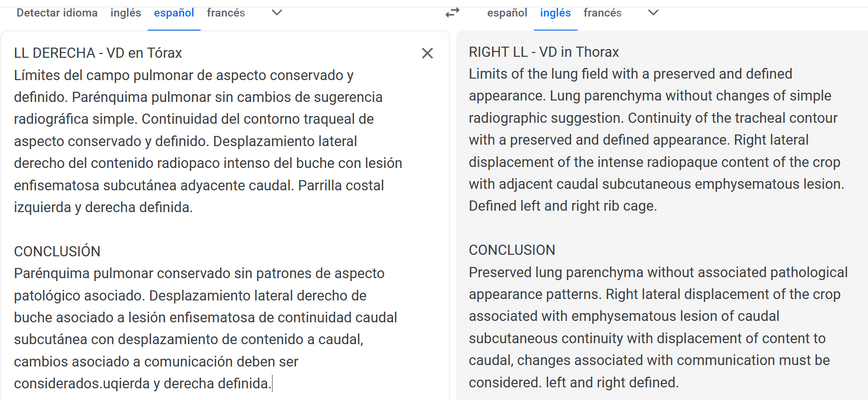
Task: Click the source line 'LL DERECHA - VD en Tórax'
Action: coord(98,52)
